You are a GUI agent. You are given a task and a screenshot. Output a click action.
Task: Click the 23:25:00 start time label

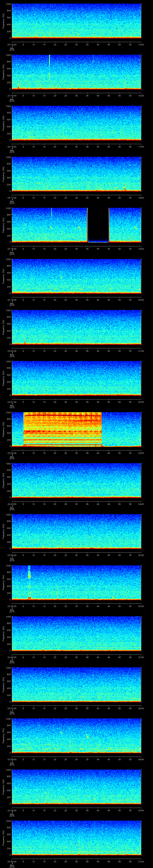[x=12, y=606]
